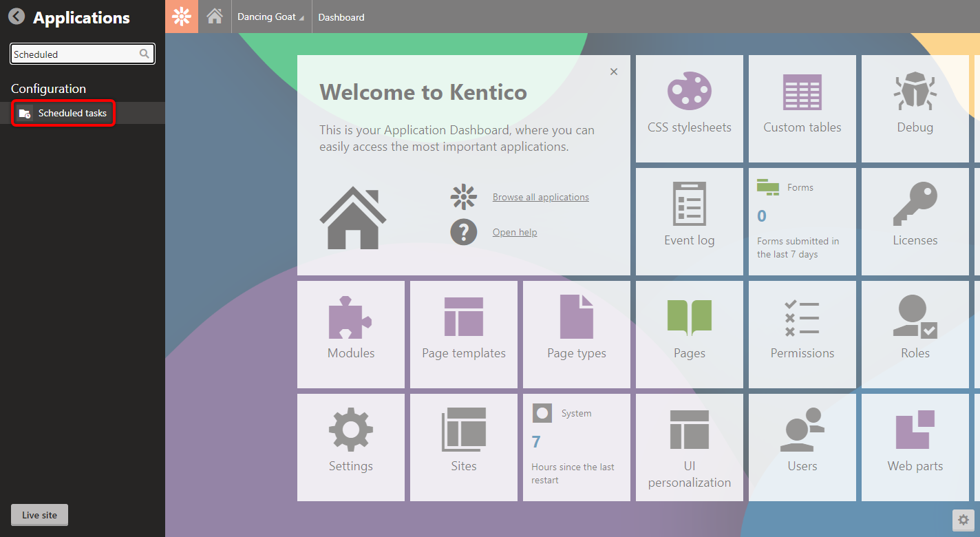Image resolution: width=980 pixels, height=537 pixels.
Task: Open the Forms live tile
Action: coord(802,222)
